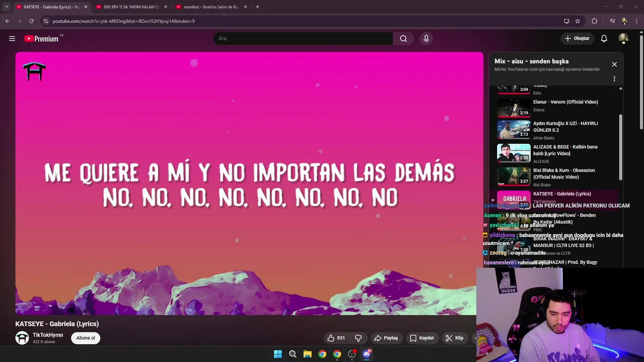Open the first Chrome icon on the taskbar

point(323,354)
